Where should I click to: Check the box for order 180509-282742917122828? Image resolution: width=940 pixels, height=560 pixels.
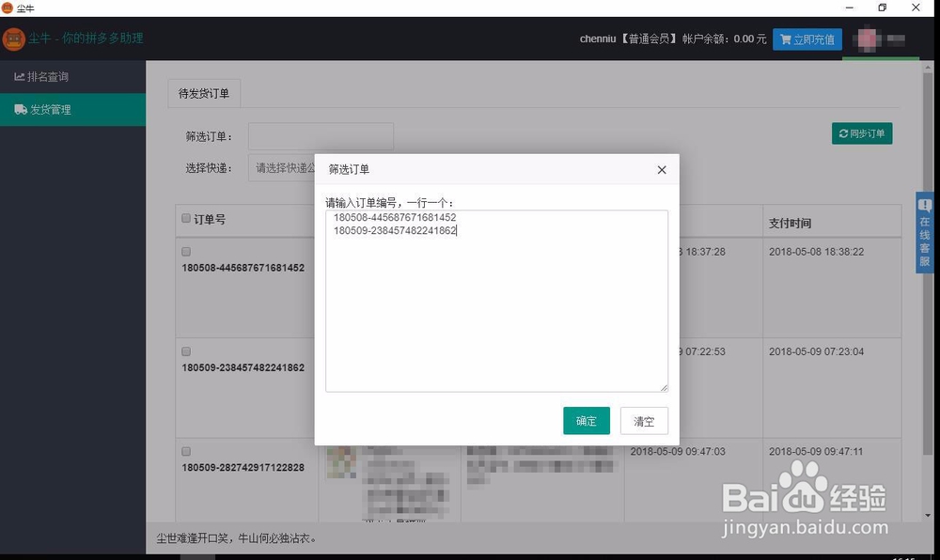pyautogui.click(x=186, y=452)
